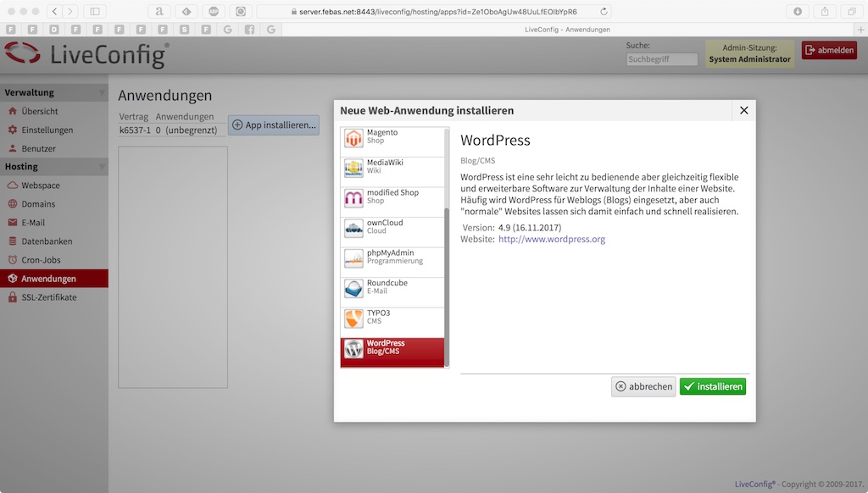Open Webspace via its cloud icon

[12, 186]
